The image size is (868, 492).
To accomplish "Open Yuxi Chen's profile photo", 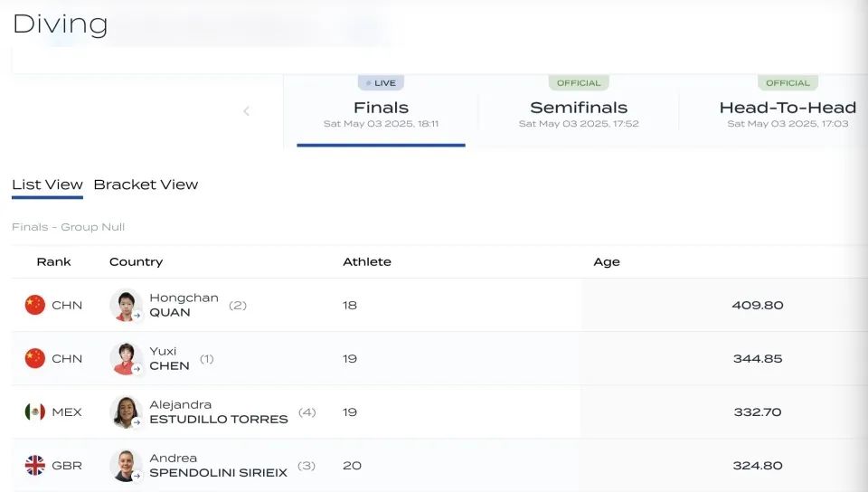I will click(x=126, y=358).
